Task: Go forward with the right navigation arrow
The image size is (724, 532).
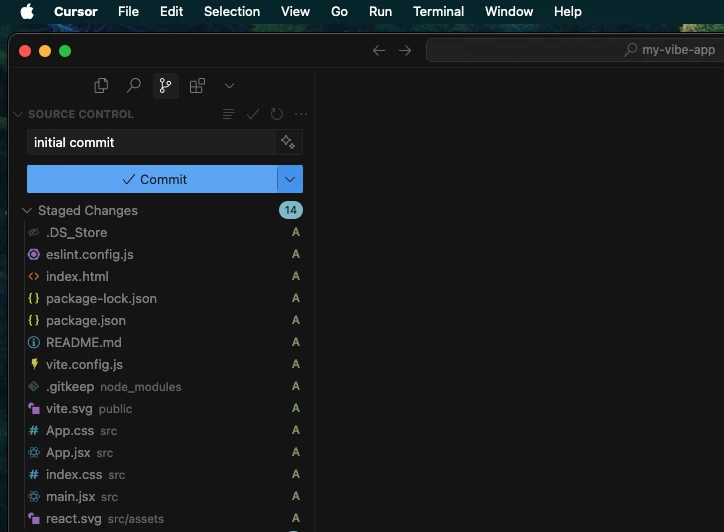Action: (x=405, y=50)
